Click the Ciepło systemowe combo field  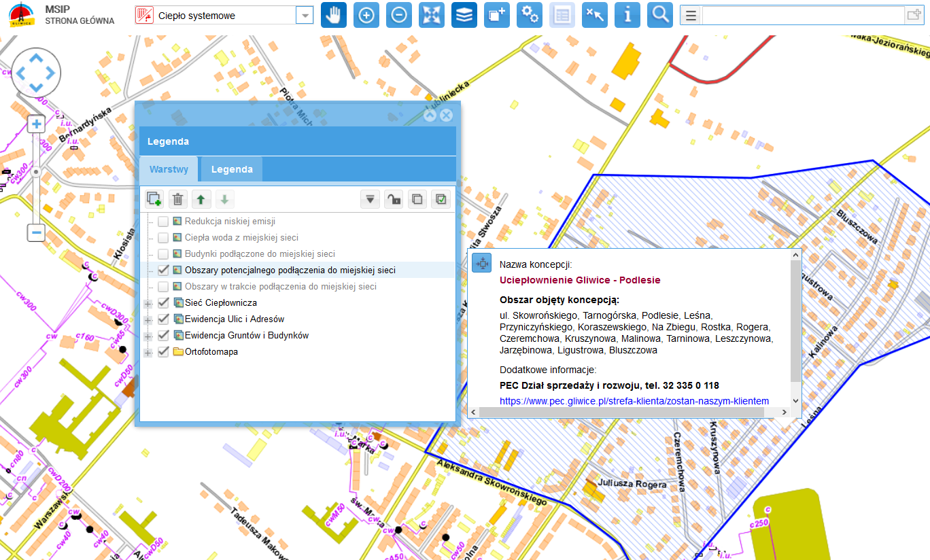point(225,15)
